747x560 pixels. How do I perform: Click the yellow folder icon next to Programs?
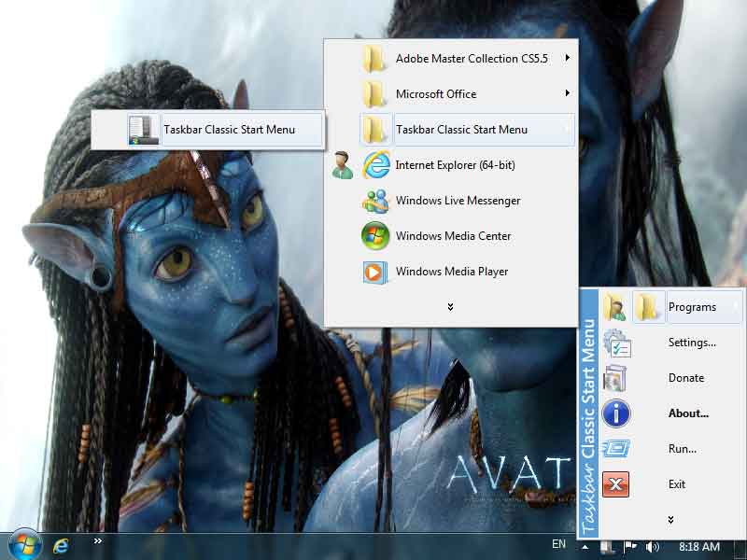[x=648, y=307]
